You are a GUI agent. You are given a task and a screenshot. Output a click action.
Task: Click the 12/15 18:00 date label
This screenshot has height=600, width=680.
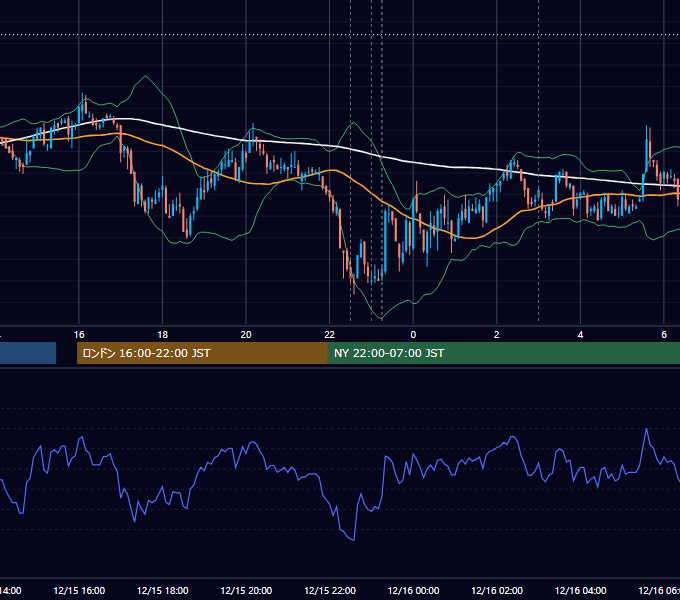tap(163, 590)
